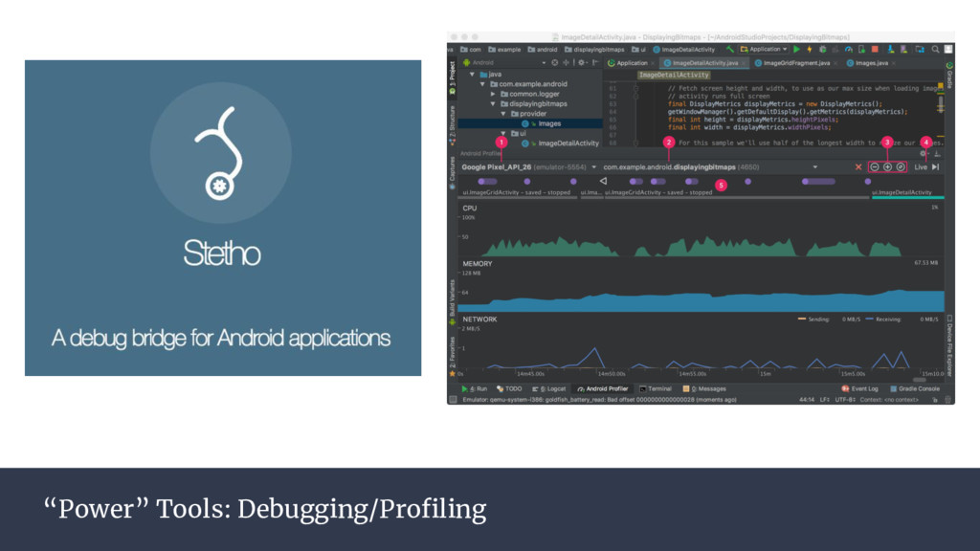Collapse the displayingbitmaps package
The image size is (980, 551).
click(x=493, y=103)
